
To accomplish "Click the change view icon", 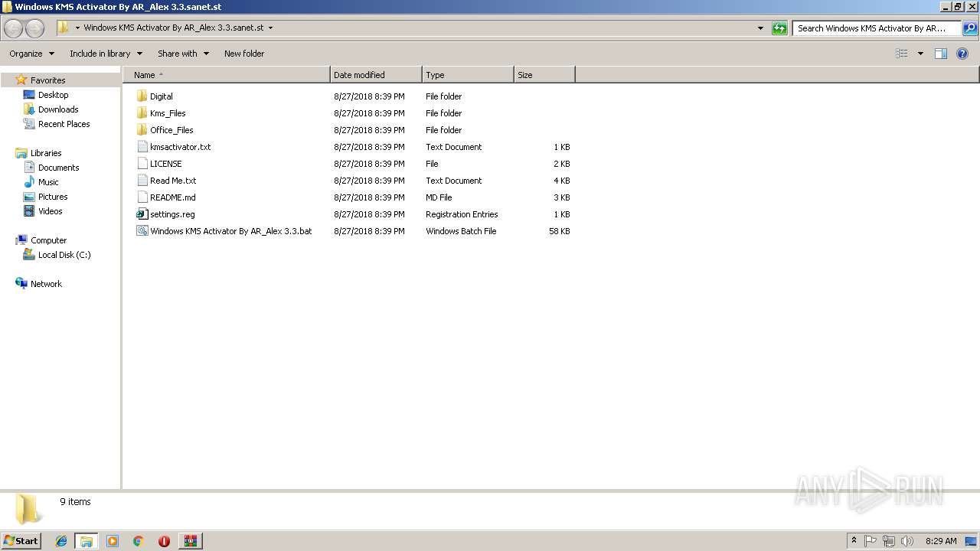I will point(902,54).
